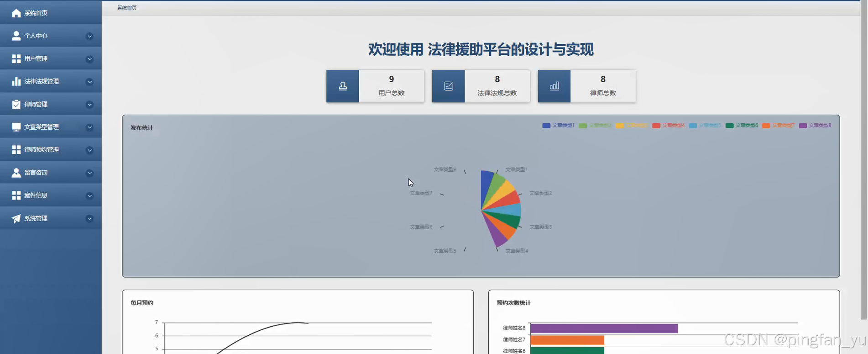Expand the 文章类型管理 chevron
868x354 pixels.
tap(90, 127)
